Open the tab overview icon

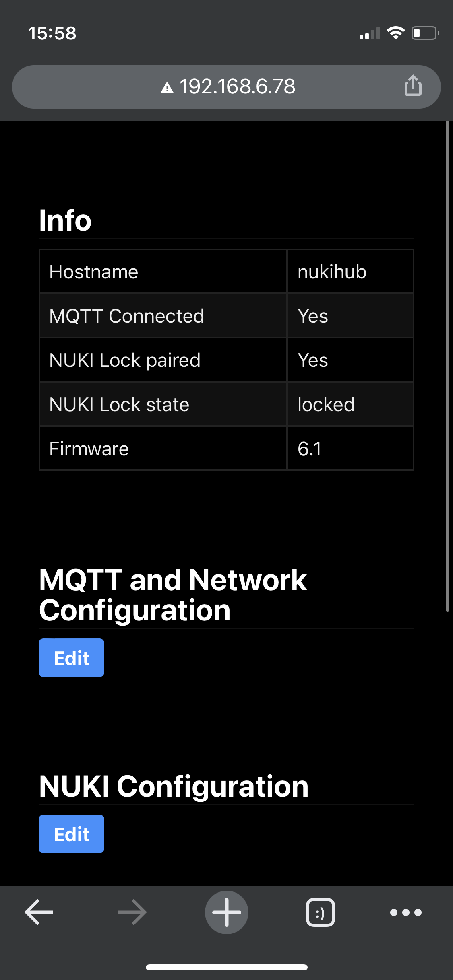tap(320, 912)
